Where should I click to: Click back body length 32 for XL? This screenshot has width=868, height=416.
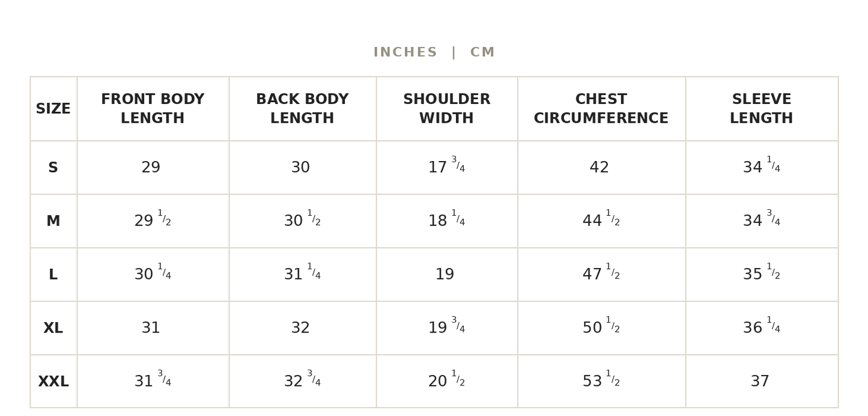pyautogui.click(x=300, y=329)
